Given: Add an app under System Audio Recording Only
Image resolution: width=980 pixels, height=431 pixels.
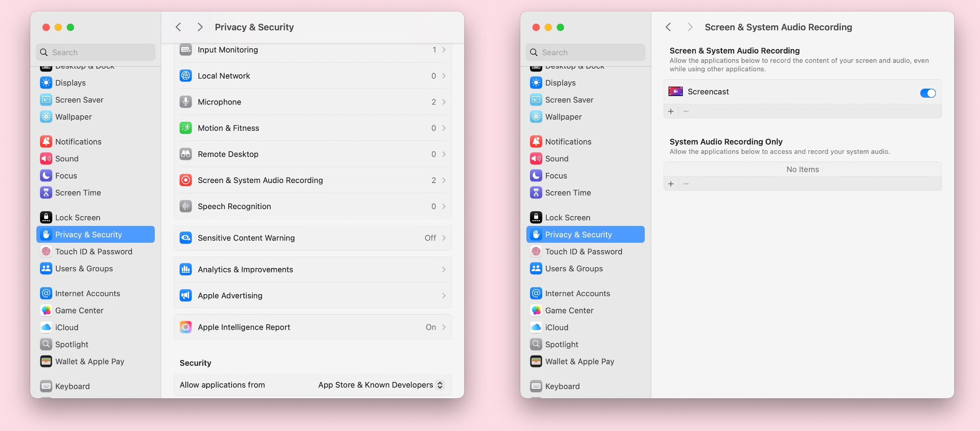Looking at the screenshot, I should (670, 184).
